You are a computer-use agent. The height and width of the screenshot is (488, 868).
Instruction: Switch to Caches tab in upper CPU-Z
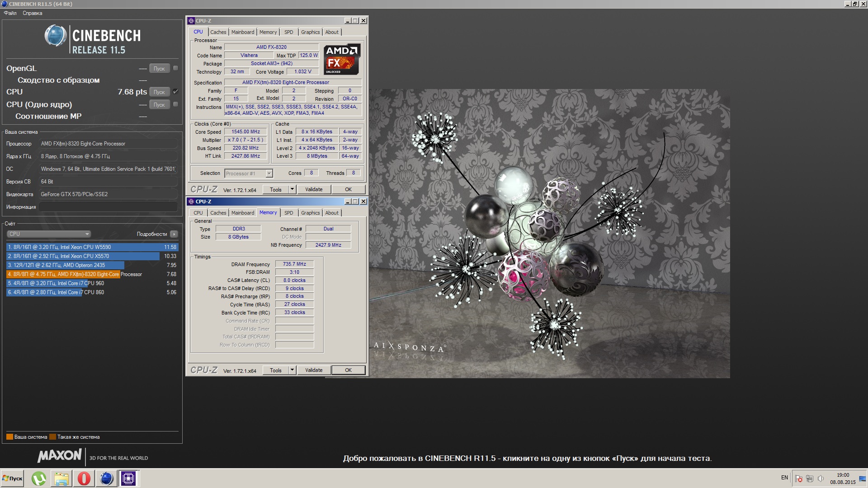[218, 32]
